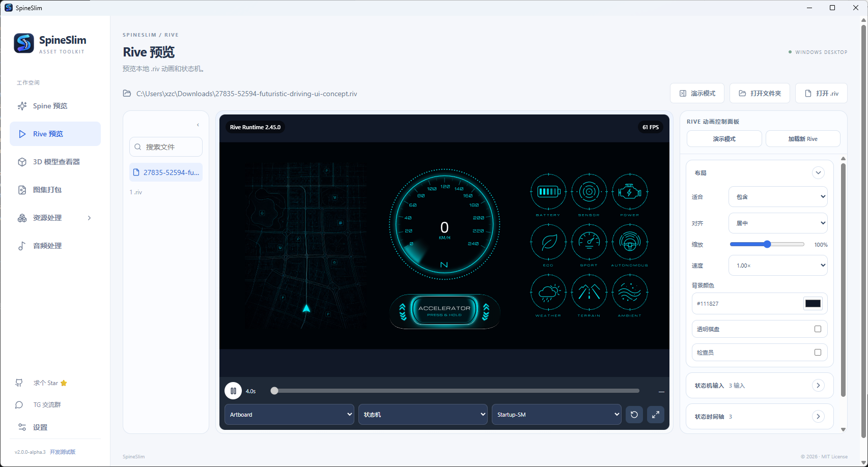This screenshot has width=868, height=467.
Task: Collapse the file list panel
Action: [198, 125]
